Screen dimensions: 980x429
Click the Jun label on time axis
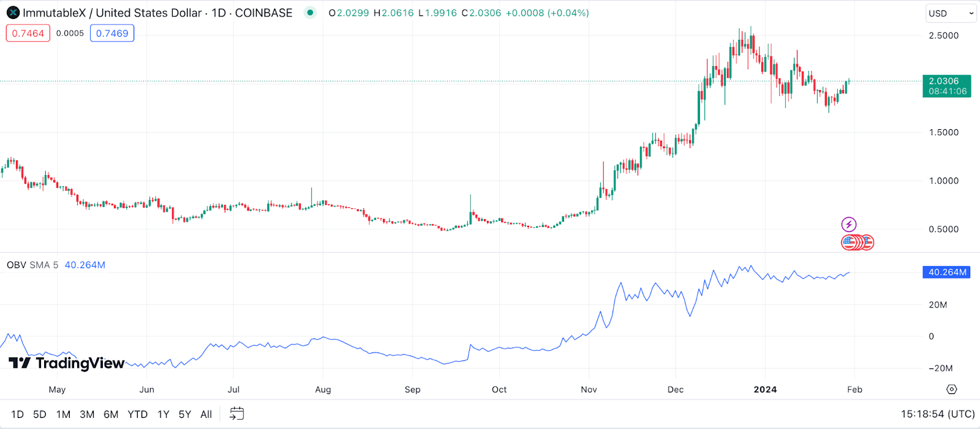point(147,389)
